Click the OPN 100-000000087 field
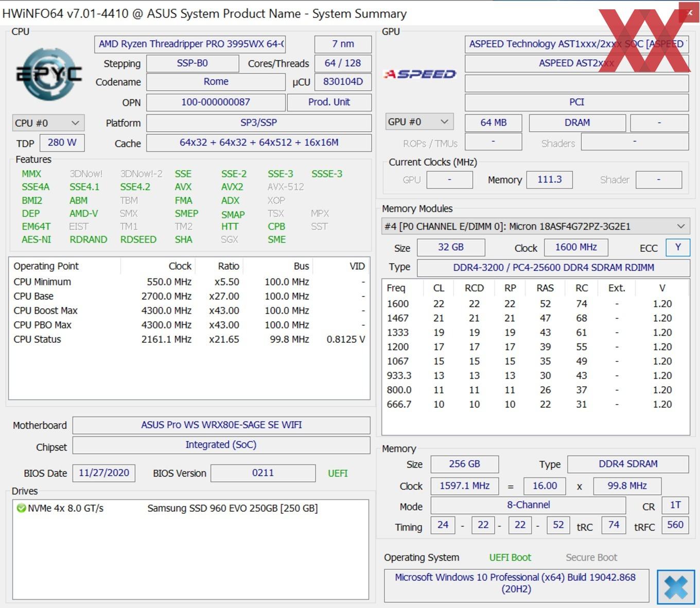The image size is (700, 608). [216, 102]
